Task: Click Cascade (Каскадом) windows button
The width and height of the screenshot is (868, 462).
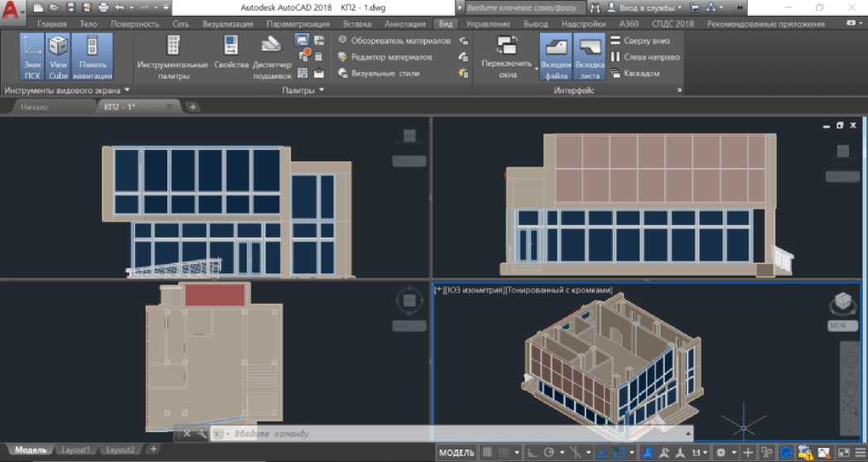Action: point(635,74)
